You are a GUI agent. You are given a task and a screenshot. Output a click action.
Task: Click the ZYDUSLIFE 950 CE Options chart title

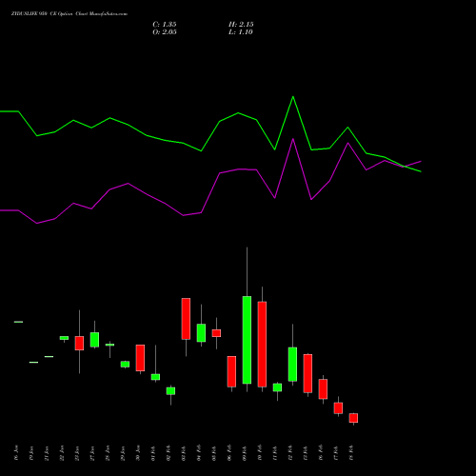(69, 14)
